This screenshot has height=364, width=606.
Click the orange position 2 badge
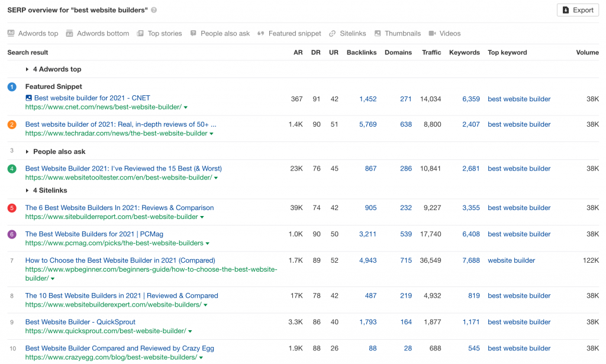[x=12, y=124]
